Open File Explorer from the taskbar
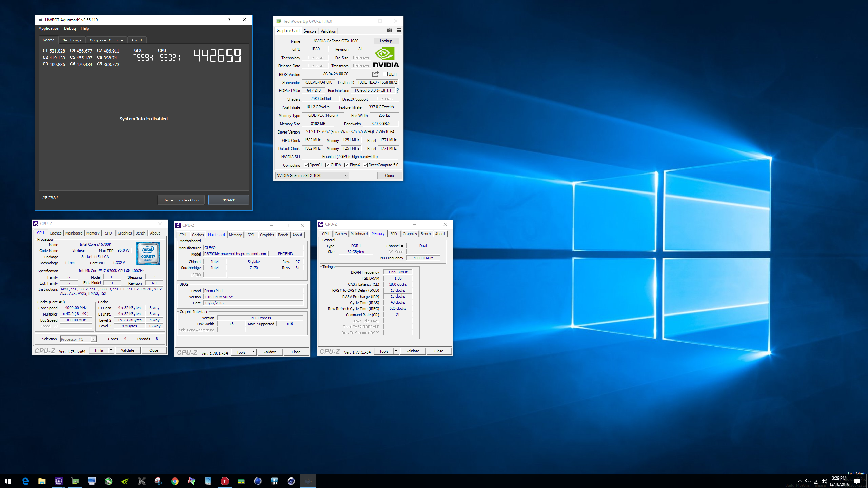Screen dimensions: 868x488 42,481
